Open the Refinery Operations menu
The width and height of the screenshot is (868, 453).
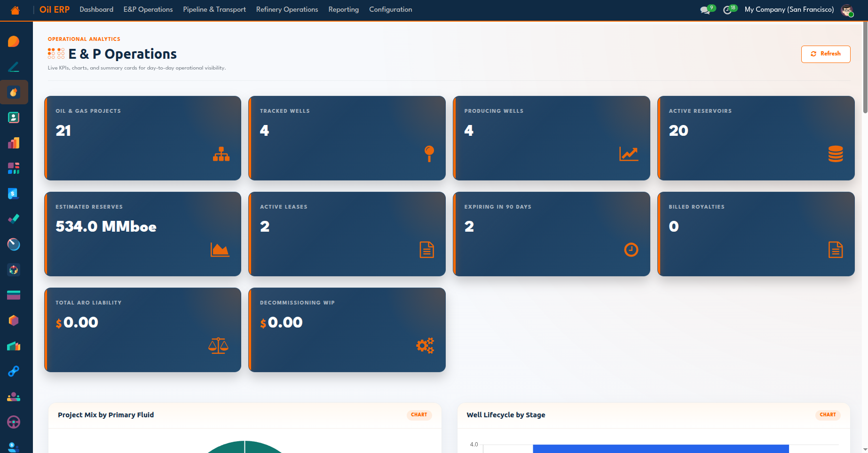tap(287, 9)
